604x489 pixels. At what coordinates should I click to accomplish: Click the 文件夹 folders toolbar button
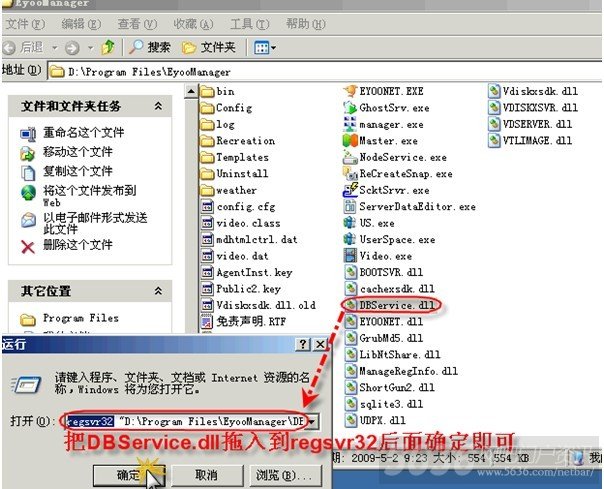click(x=208, y=47)
